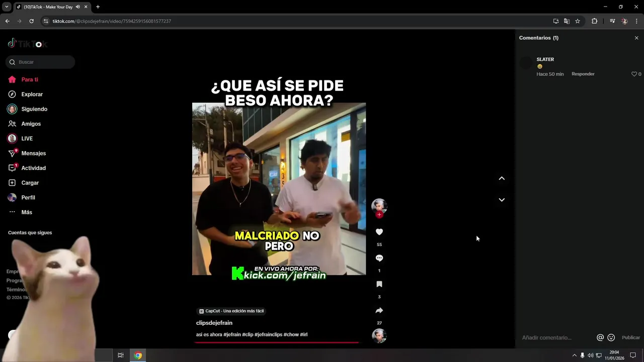Screen dimensions: 644x362
Task: Open the Windows notification center
Action: tap(633, 355)
